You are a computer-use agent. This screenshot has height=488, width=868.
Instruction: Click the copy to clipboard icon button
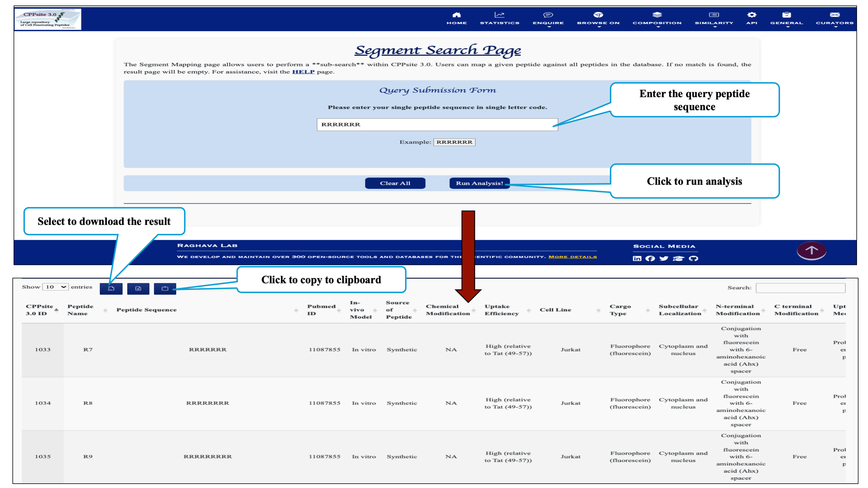point(165,289)
